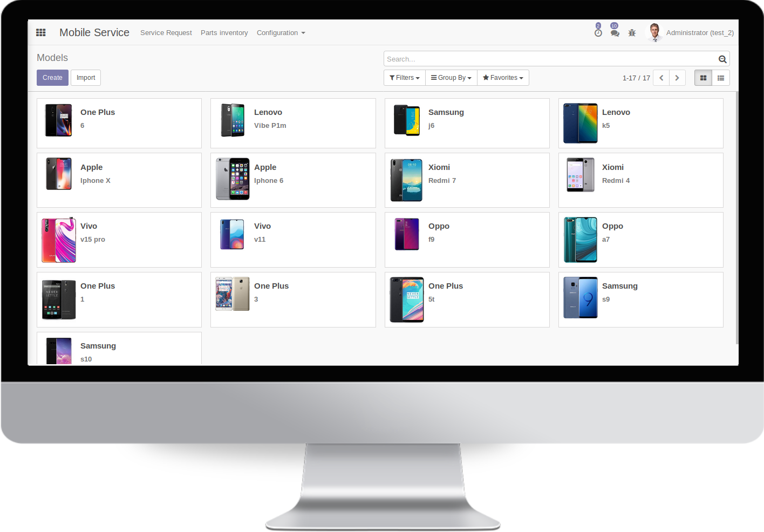
Task: Click the 'j6' model text
Action: click(x=432, y=125)
